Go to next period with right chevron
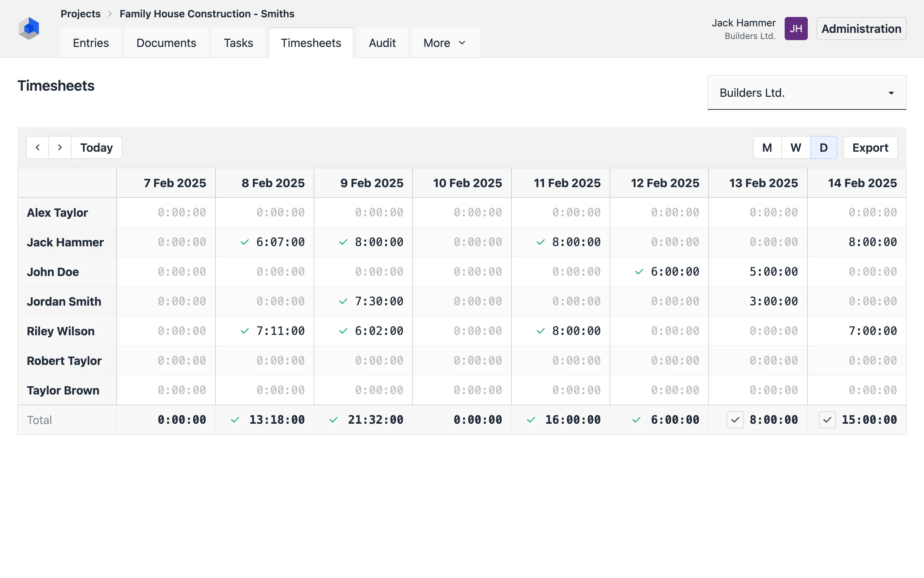Image resolution: width=924 pixels, height=578 pixels. click(x=60, y=147)
